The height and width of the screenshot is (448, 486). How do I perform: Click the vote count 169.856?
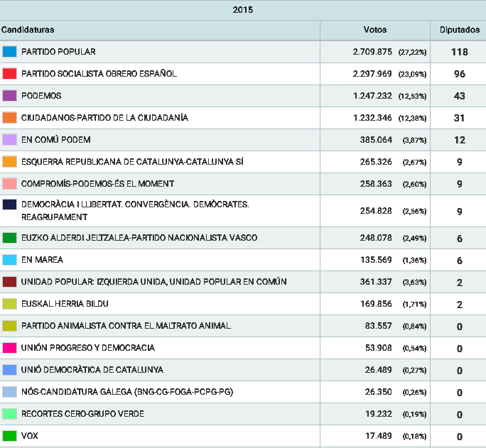point(376,304)
